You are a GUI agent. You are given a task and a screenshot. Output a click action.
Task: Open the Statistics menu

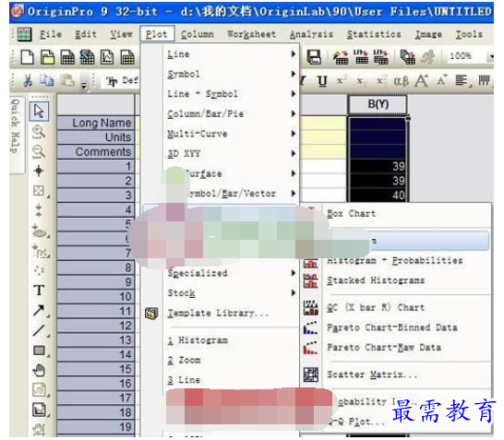coord(374,34)
